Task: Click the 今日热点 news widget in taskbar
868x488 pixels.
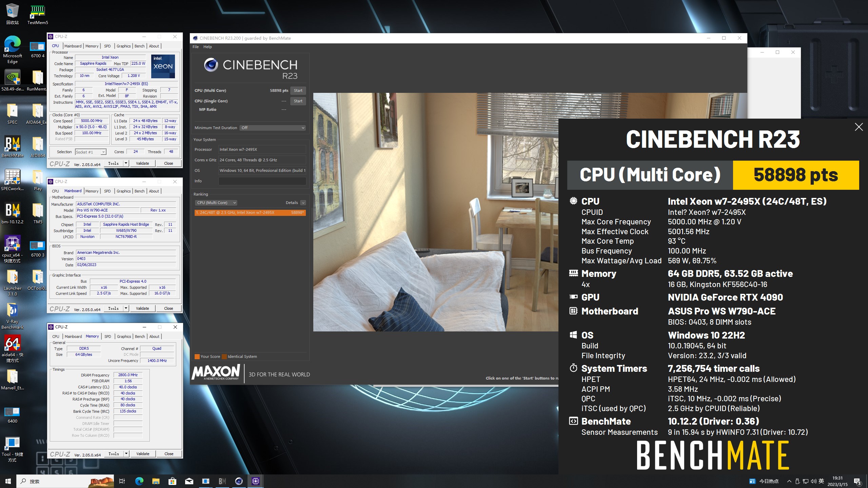Action: pyautogui.click(x=764, y=481)
